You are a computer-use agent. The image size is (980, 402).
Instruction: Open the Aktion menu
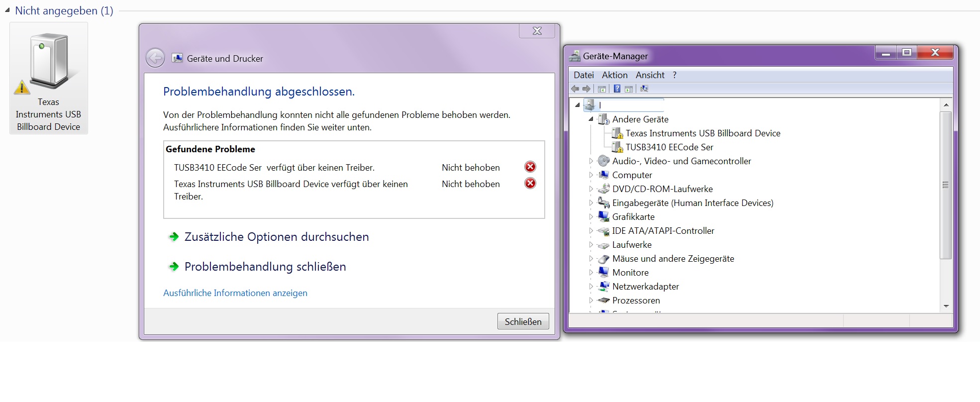(614, 75)
